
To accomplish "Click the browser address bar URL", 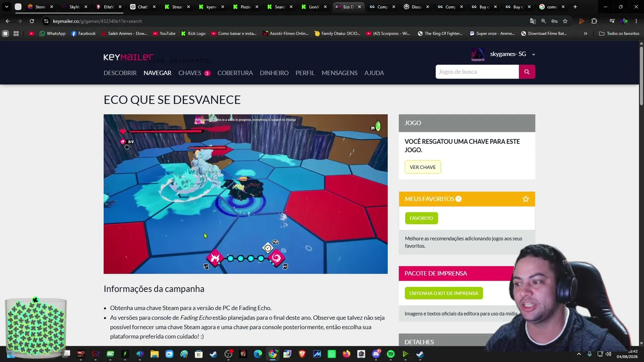I will (97, 21).
